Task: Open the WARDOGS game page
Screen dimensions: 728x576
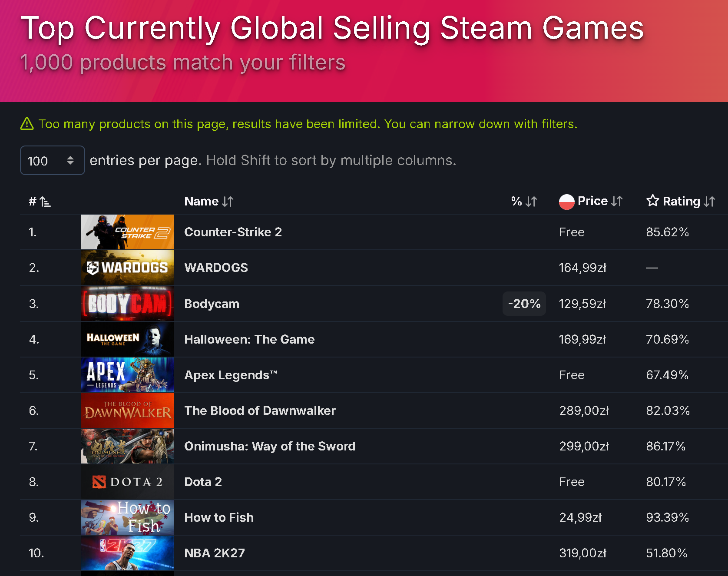Action: (x=216, y=268)
